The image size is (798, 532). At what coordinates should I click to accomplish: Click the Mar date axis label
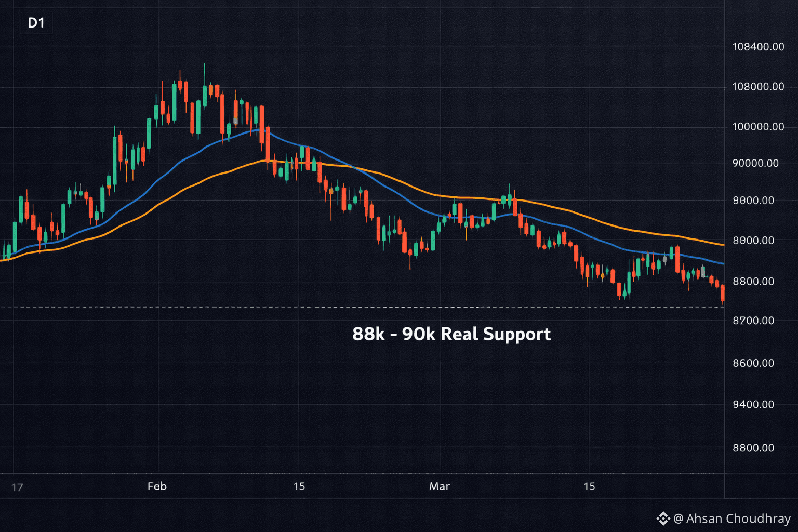pyautogui.click(x=440, y=486)
